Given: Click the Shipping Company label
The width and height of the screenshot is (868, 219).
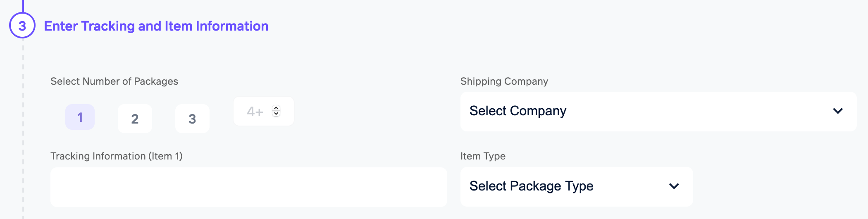Looking at the screenshot, I should [x=504, y=81].
